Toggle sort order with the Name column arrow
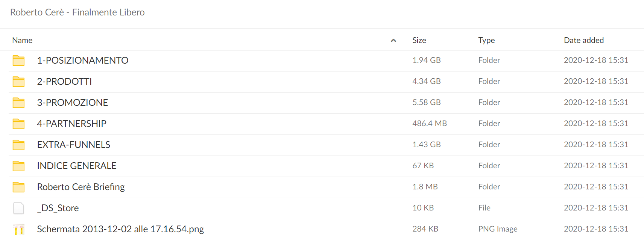The height and width of the screenshot is (250, 644). [x=393, y=40]
